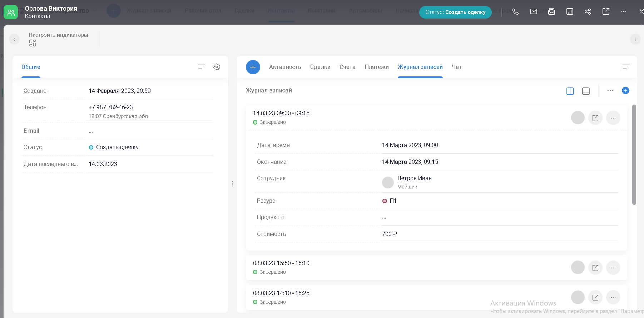Click the blue plus button near Активность

tap(253, 67)
